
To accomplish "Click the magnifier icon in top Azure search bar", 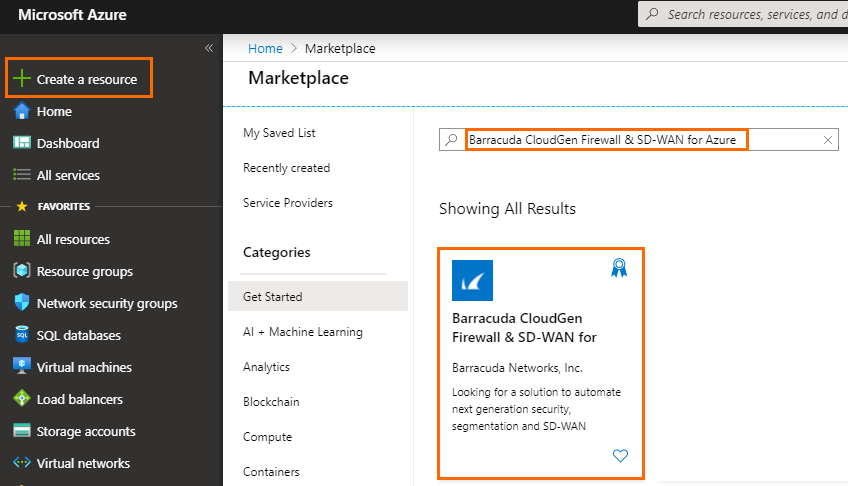I will [653, 14].
